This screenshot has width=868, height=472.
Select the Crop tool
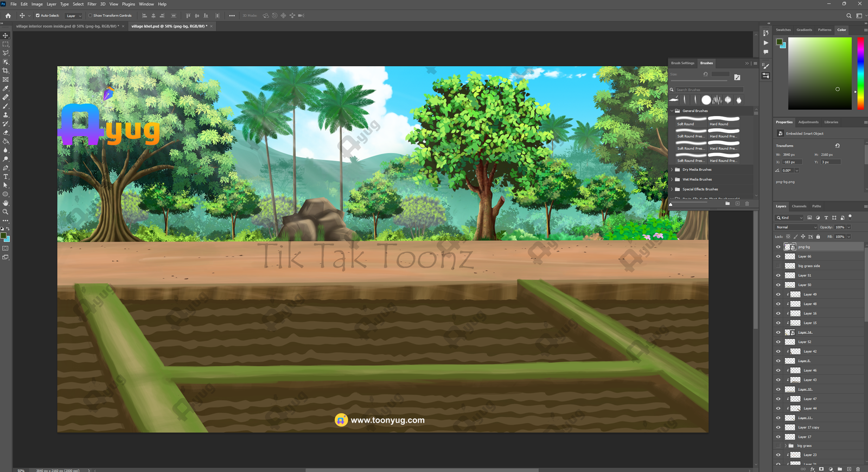[x=6, y=71]
